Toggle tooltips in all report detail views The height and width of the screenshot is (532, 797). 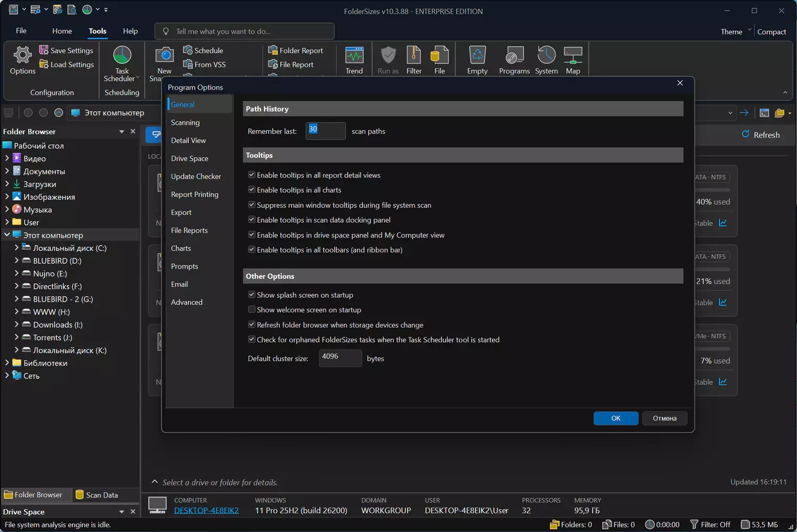click(252, 175)
